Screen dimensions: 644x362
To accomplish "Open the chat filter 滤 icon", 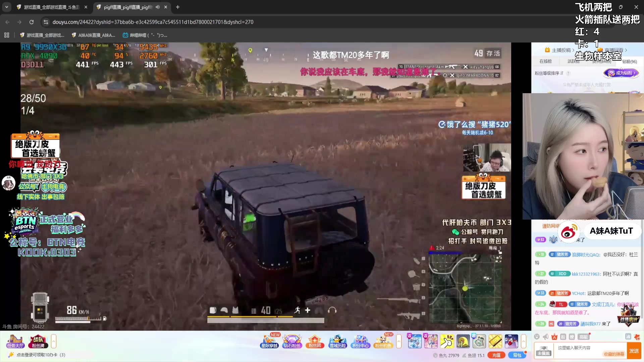I will (628, 337).
